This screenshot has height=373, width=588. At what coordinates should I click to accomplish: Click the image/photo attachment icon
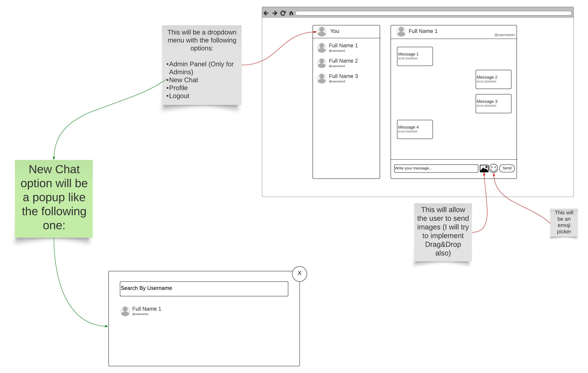point(485,168)
